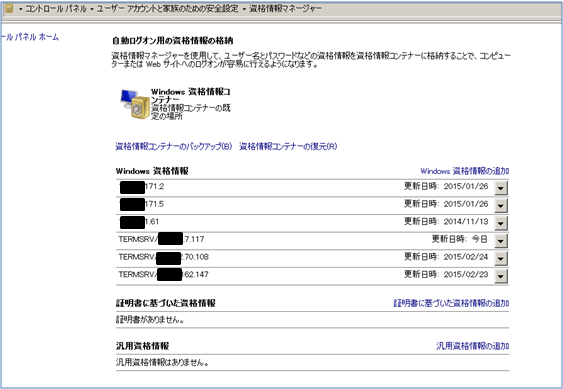Click the Windows credential vault safe icon
Screen dimensions: 563x389
coord(135,104)
